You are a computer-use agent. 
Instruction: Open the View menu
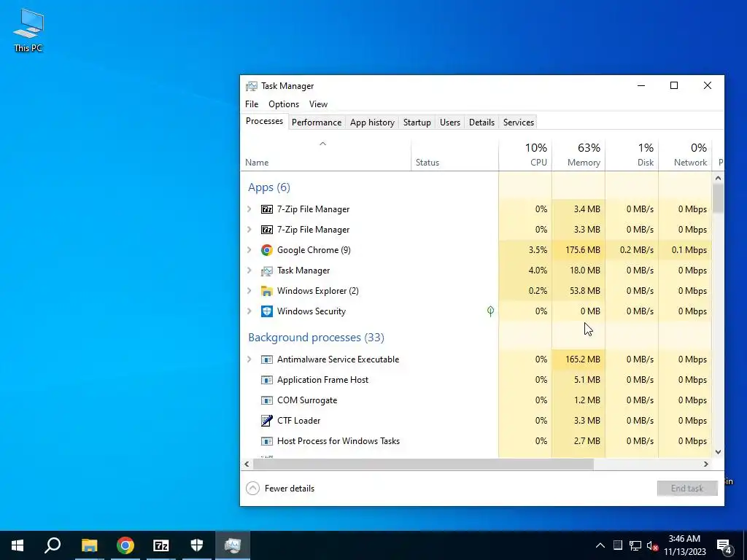318,104
